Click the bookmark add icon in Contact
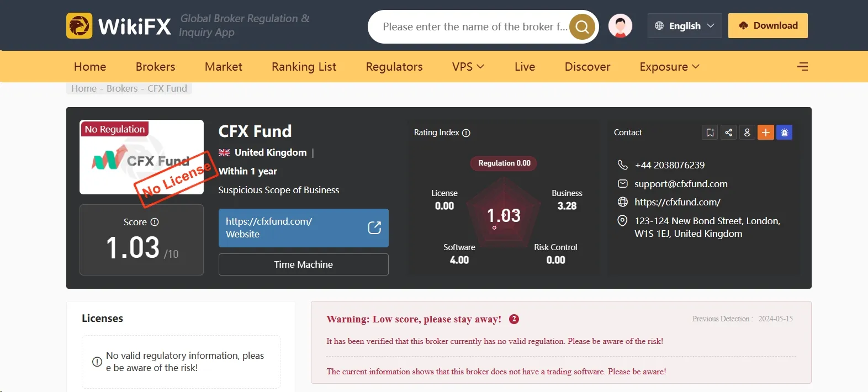 pos(710,133)
